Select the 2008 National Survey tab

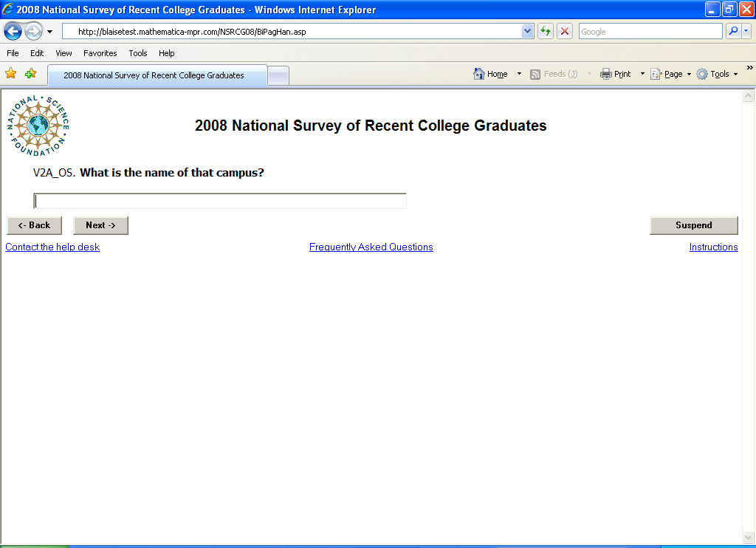click(x=157, y=75)
